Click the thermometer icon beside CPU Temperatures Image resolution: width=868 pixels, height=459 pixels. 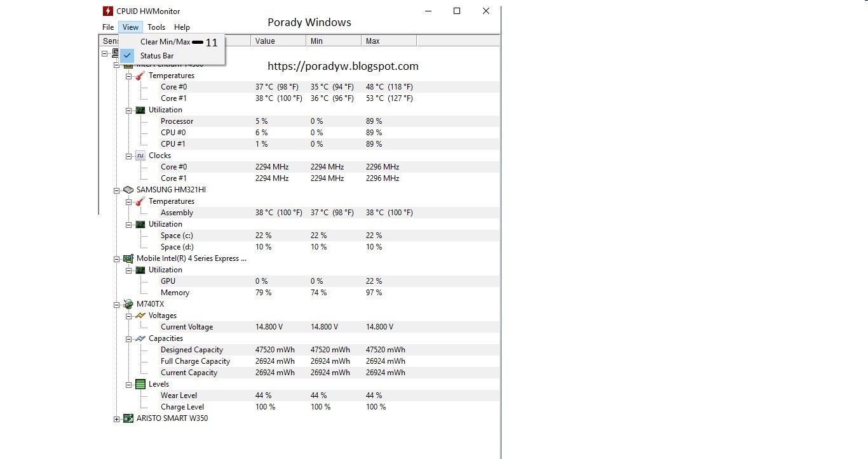point(140,76)
